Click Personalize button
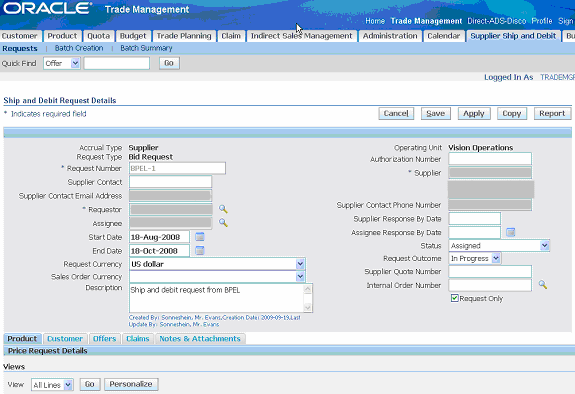575x394 pixels. click(x=131, y=384)
